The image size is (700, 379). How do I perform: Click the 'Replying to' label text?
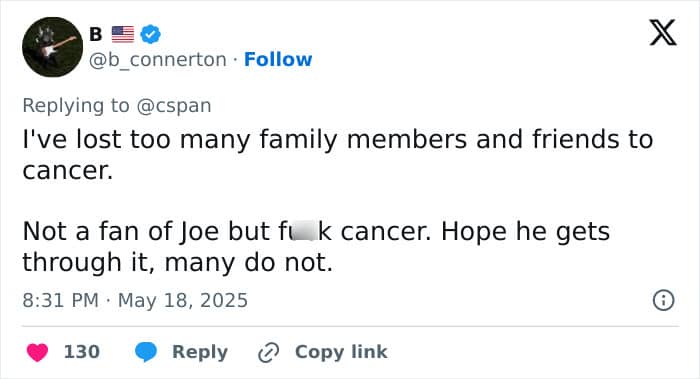coord(76,106)
